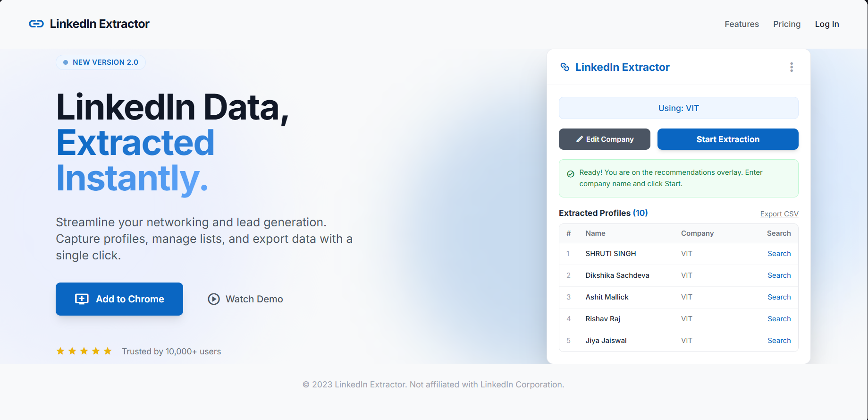The image size is (868, 420).
Task: Click the five-star rating icons
Action: [84, 351]
